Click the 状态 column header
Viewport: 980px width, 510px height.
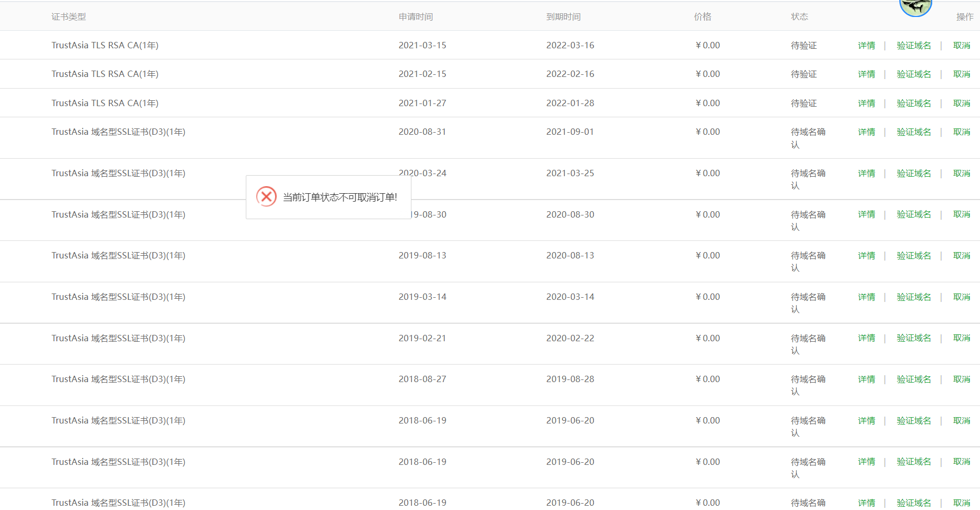pyautogui.click(x=800, y=17)
